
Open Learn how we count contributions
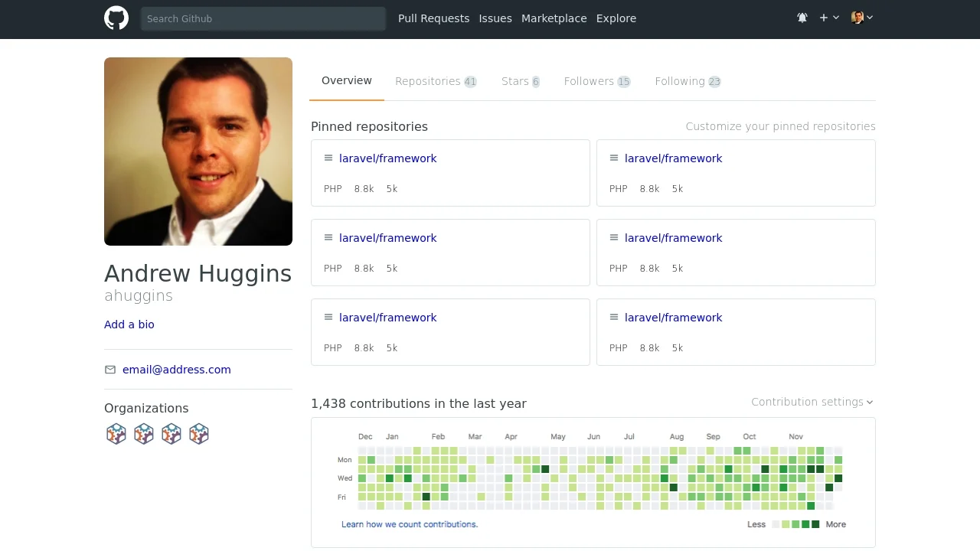point(410,524)
